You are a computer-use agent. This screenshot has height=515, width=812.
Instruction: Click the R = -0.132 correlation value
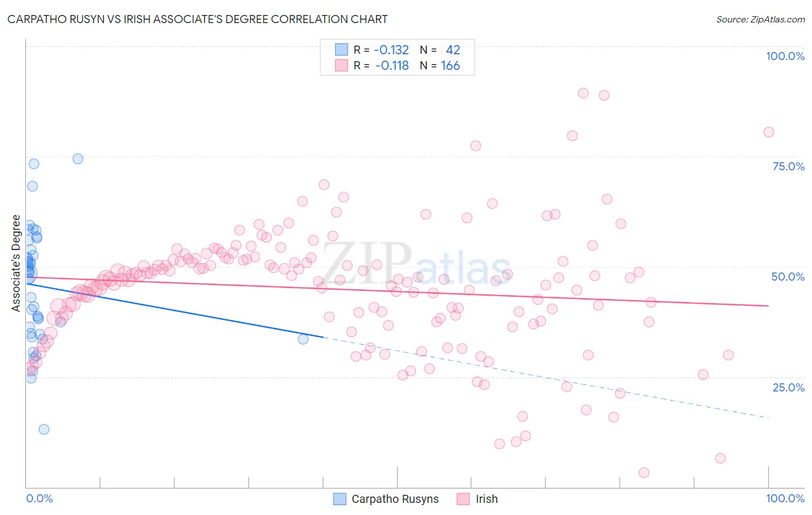[381, 50]
